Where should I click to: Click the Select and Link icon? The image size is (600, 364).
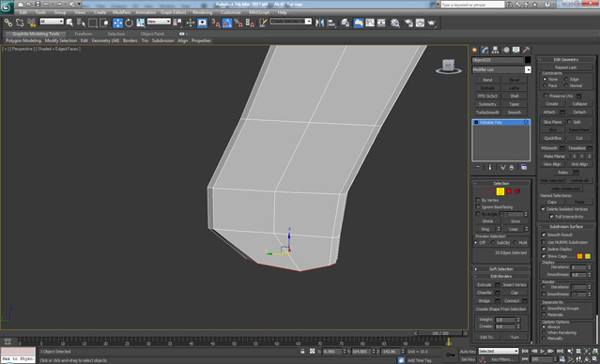8,23
